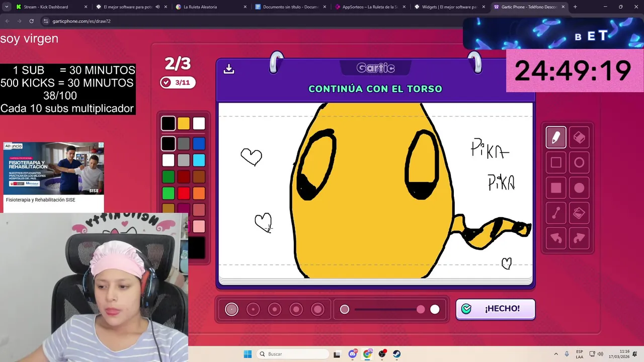The image size is (644, 362).
Task: Select the recent black color swatch
Action: point(168,123)
